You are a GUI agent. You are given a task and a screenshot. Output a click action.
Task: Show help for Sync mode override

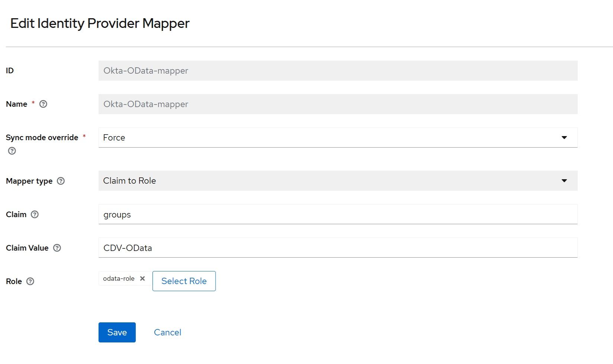click(x=12, y=151)
